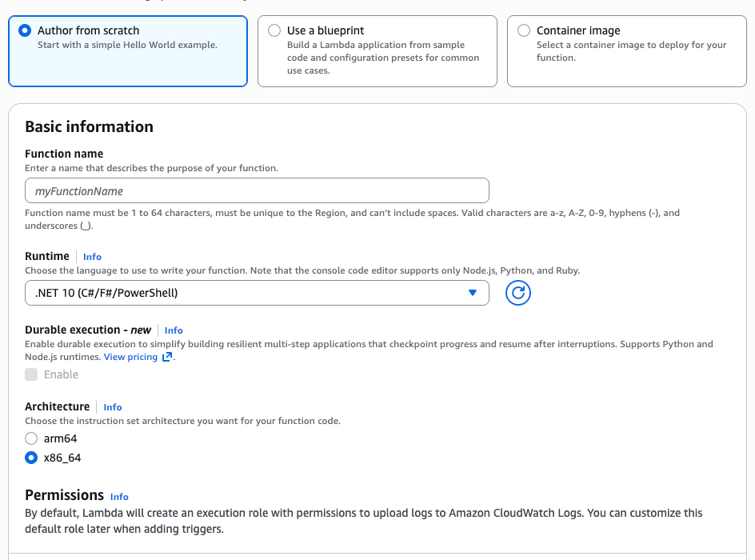Focus the Function name input field
The image size is (755, 560).
[257, 191]
